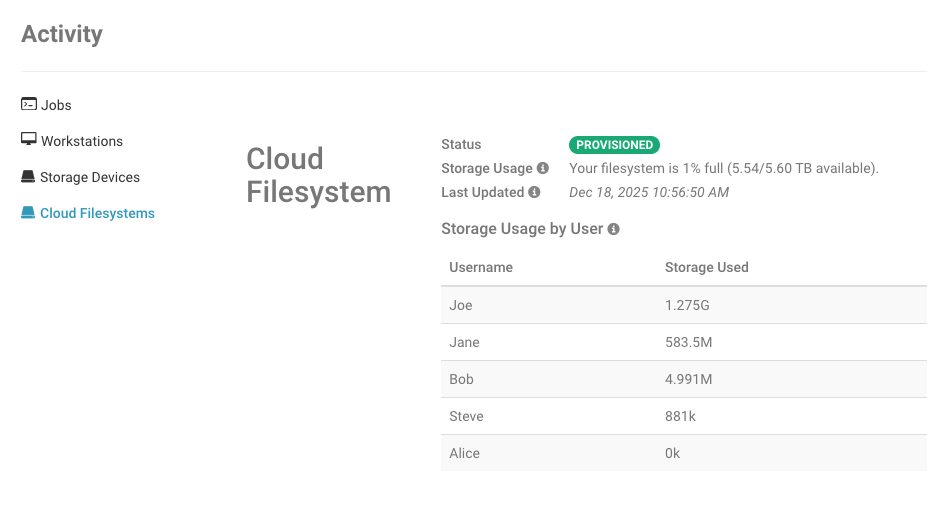
Task: Go to the Workstations page
Action: coord(82,141)
